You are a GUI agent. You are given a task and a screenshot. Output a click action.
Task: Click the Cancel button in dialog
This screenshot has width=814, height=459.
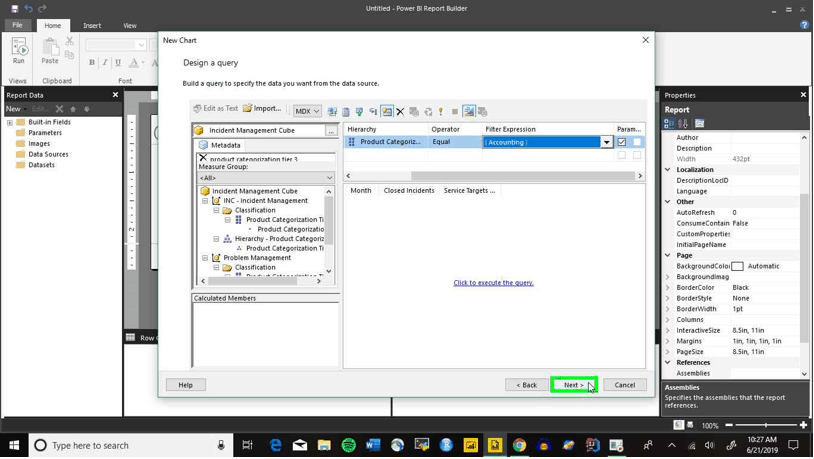point(625,385)
